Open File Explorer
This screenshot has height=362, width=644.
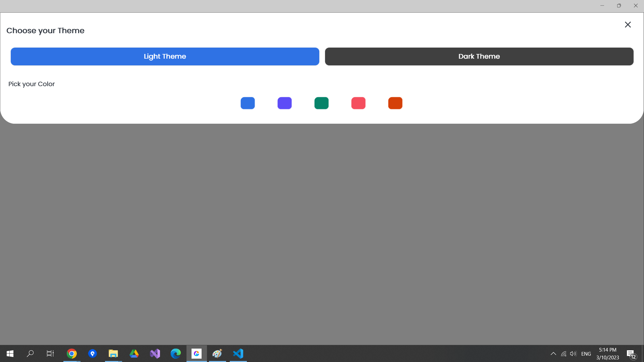pyautogui.click(x=113, y=354)
